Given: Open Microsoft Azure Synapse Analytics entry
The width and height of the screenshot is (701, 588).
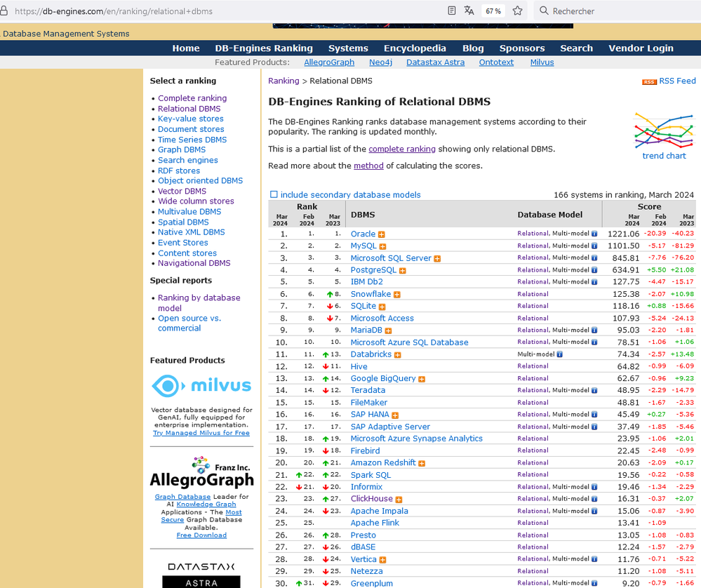Looking at the screenshot, I should click(x=416, y=439).
